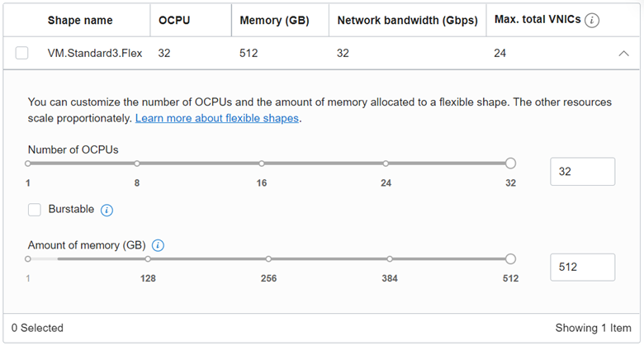Set memory slider to the 256 mark
The height and width of the screenshot is (346, 644).
[x=268, y=259]
